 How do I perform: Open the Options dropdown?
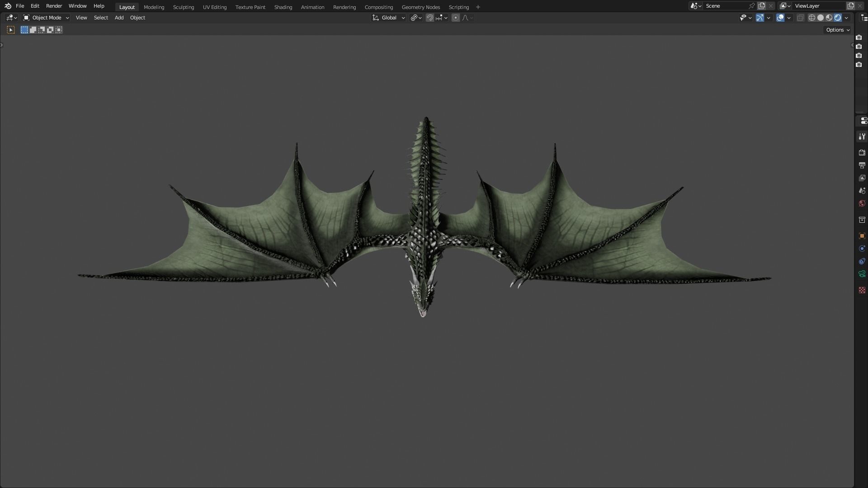click(x=838, y=30)
